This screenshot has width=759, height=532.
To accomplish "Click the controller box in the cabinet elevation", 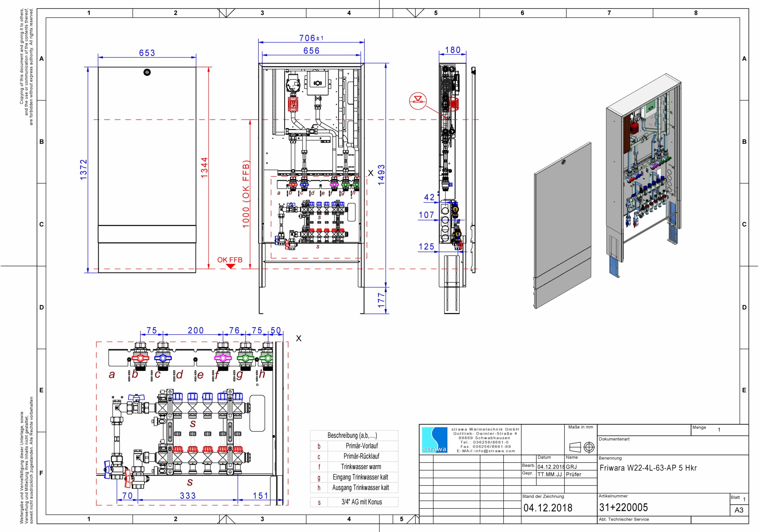I will pos(317,83).
